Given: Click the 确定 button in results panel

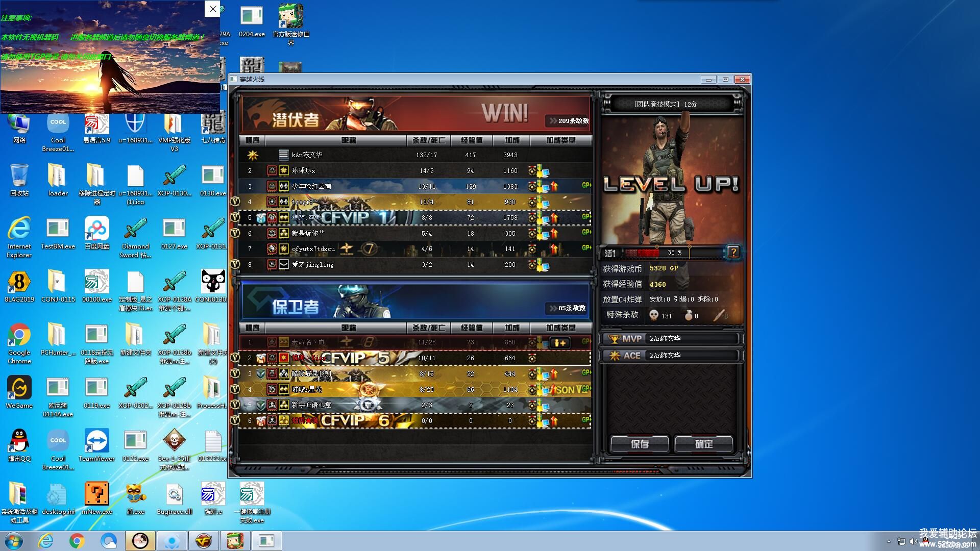Looking at the screenshot, I should pyautogui.click(x=704, y=444).
